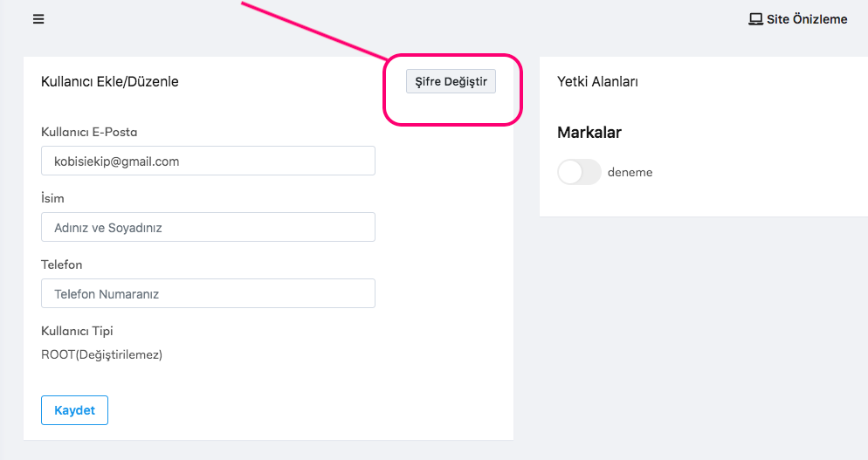Click the deneme label next to switch
Image resolution: width=868 pixels, height=460 pixels.
click(x=630, y=172)
